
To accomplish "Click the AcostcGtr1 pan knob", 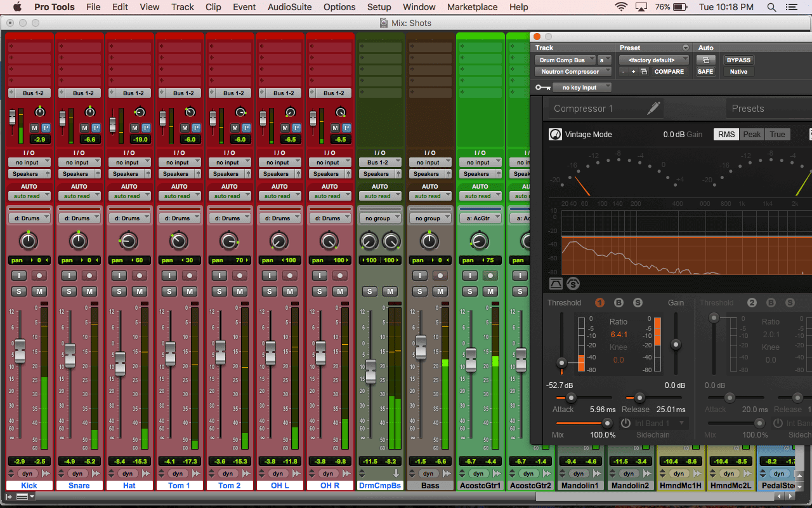I will coord(480,241).
